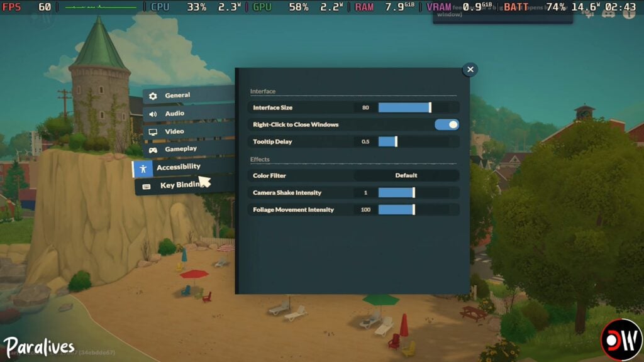Click the Tooltip Delay value 0.5

pyautogui.click(x=365, y=141)
